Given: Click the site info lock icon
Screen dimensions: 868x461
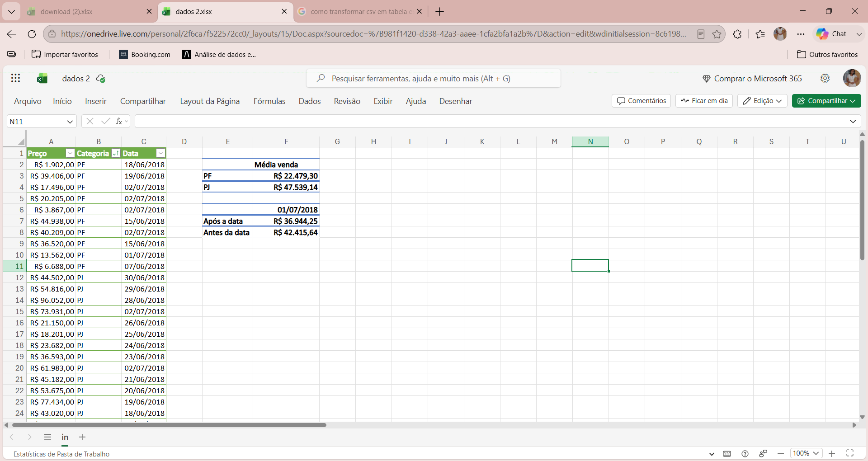Looking at the screenshot, I should click(52, 34).
